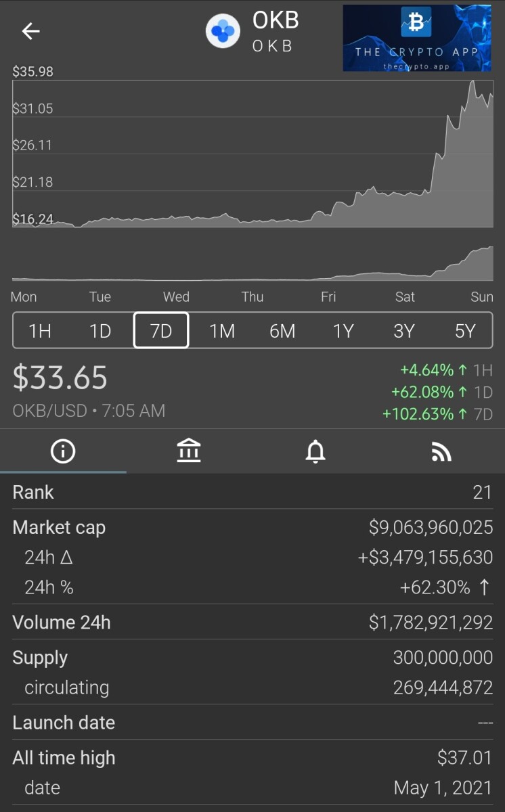Open the alerts bell icon tab
Viewport: 505px width, 812px height.
pos(315,451)
